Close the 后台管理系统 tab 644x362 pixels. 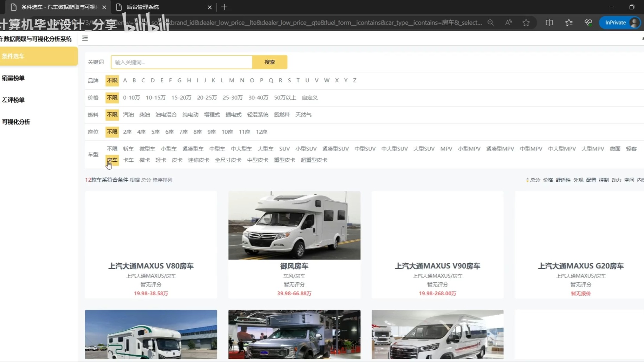(x=210, y=7)
